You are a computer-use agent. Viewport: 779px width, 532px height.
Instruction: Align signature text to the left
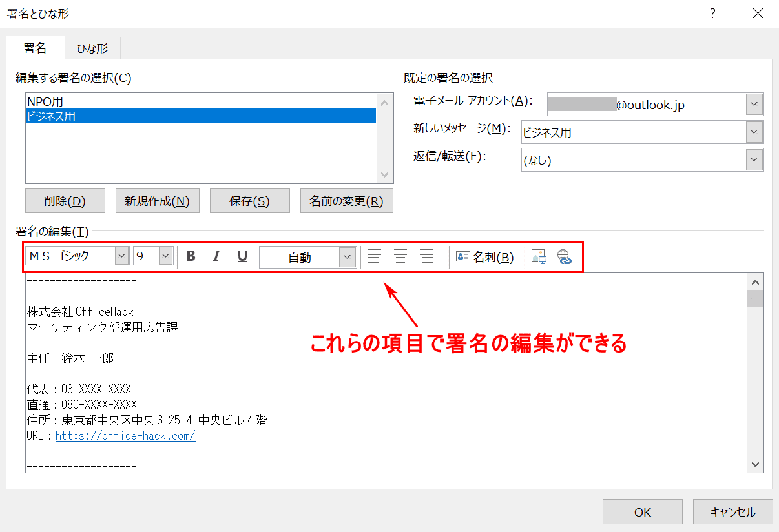pyautogui.click(x=374, y=256)
